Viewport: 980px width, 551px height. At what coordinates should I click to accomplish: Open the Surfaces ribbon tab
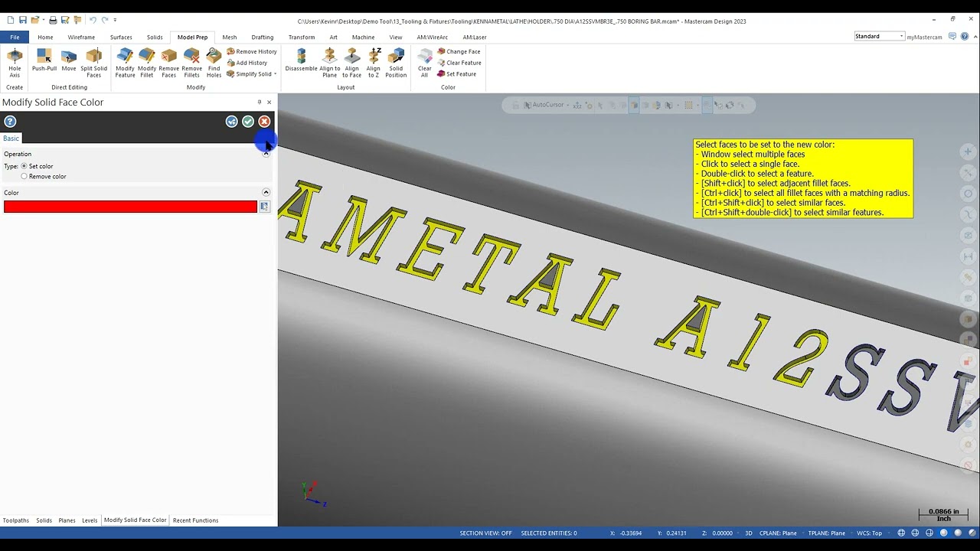tap(121, 37)
